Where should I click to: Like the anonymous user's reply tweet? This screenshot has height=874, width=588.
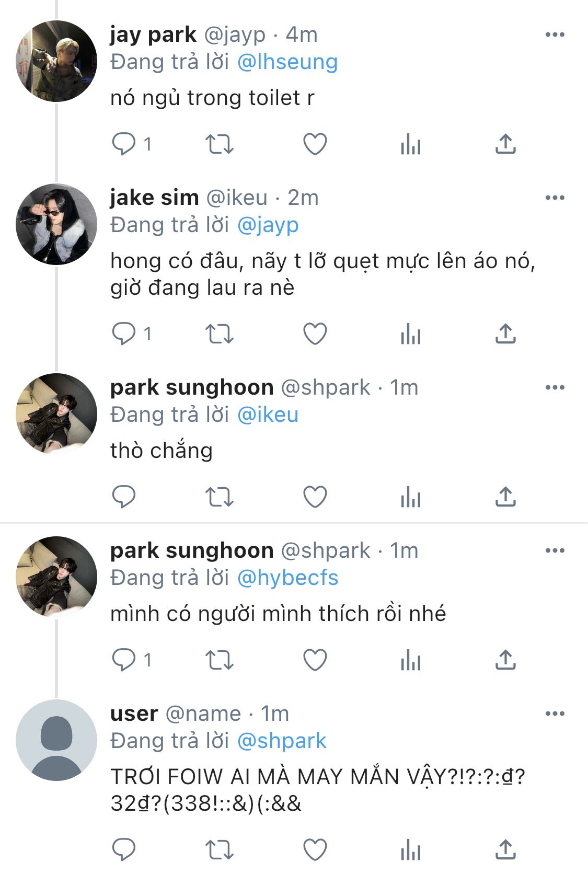315,849
